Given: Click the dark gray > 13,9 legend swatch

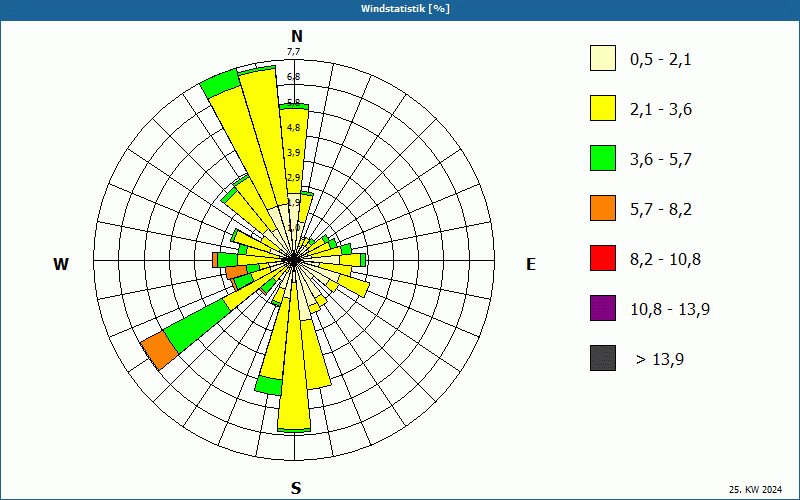Looking at the screenshot, I should [603, 358].
